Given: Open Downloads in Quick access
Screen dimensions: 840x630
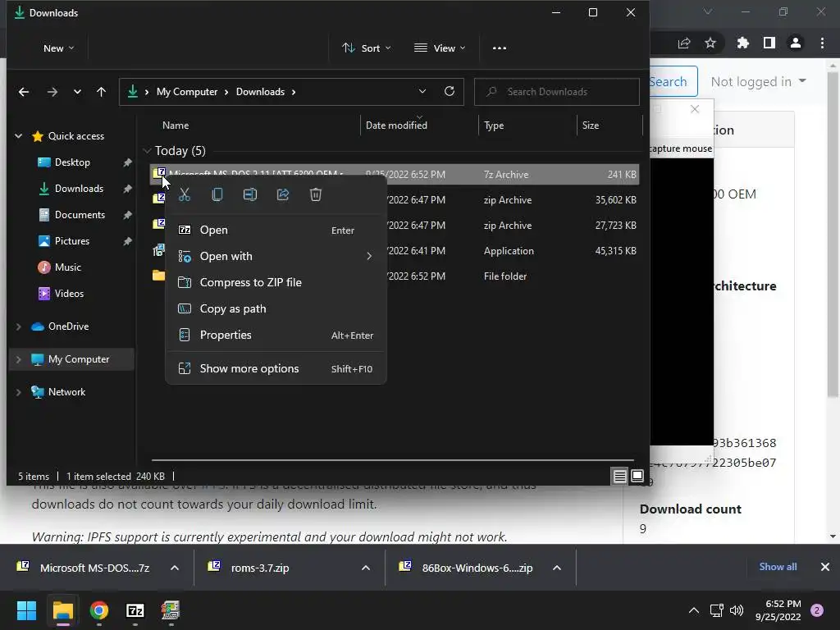Looking at the screenshot, I should [79, 189].
